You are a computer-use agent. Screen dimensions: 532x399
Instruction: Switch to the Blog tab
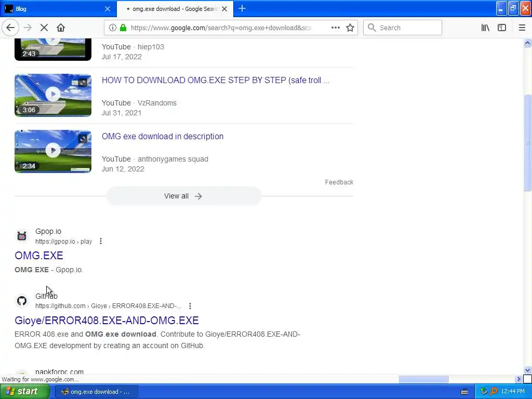(58, 9)
